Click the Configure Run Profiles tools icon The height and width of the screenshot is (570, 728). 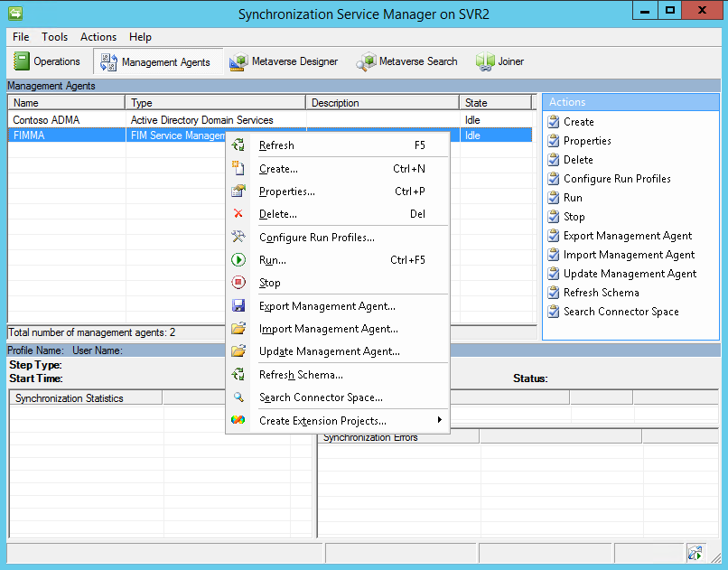[x=238, y=237]
